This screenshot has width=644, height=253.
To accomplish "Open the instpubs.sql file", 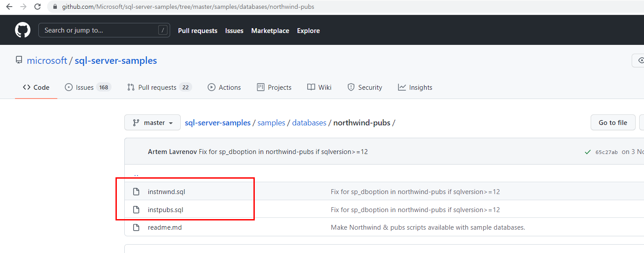I will [x=166, y=210].
